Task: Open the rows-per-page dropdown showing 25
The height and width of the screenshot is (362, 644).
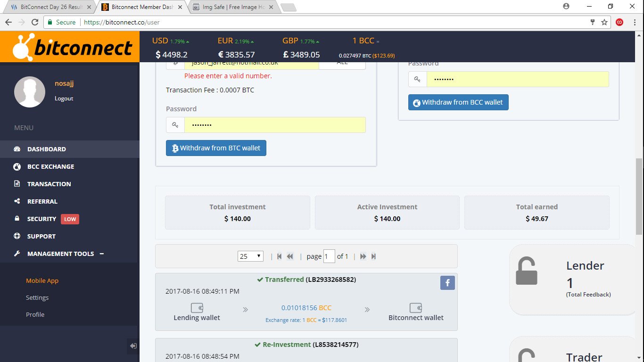Action: click(251, 256)
